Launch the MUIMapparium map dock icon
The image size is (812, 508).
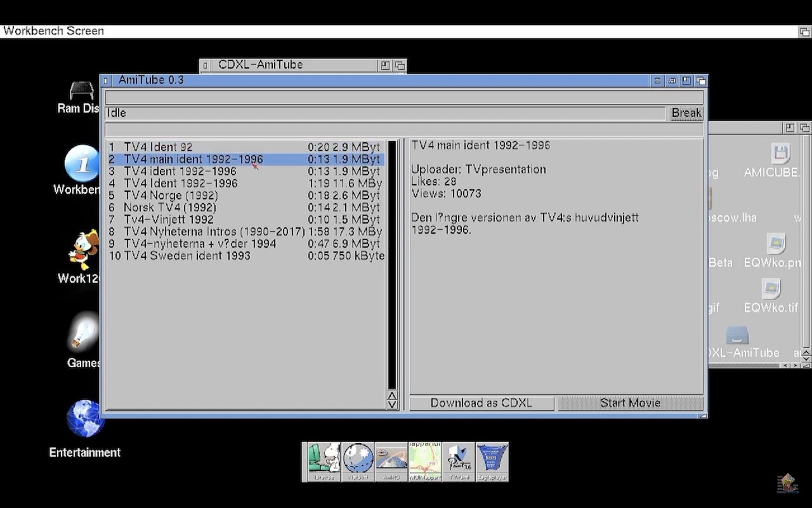(425, 462)
